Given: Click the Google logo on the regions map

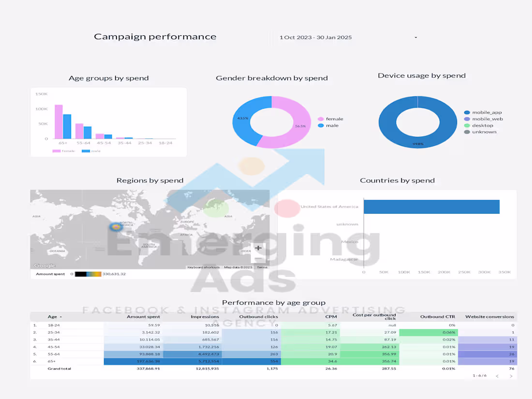Looking at the screenshot, I should pyautogui.click(x=44, y=266).
